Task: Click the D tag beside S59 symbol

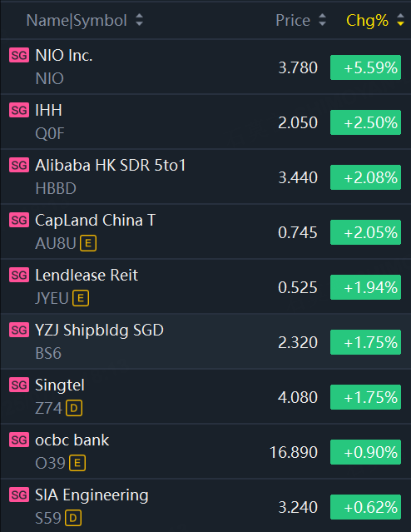Action: pyautogui.click(x=73, y=518)
